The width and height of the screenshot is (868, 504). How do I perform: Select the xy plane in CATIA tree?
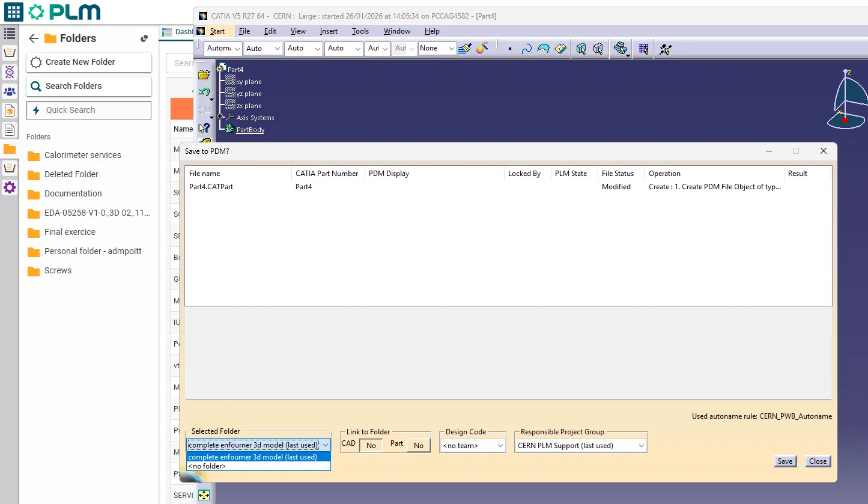coord(249,82)
